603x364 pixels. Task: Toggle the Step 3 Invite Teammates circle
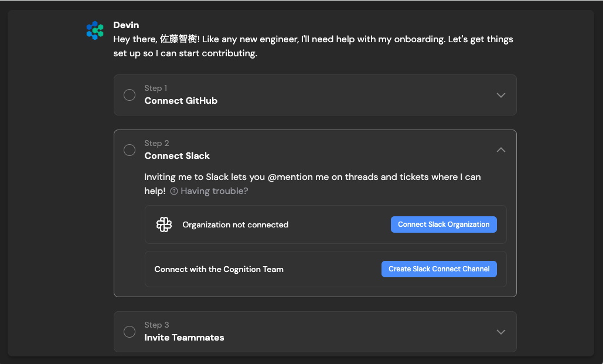[x=130, y=332]
